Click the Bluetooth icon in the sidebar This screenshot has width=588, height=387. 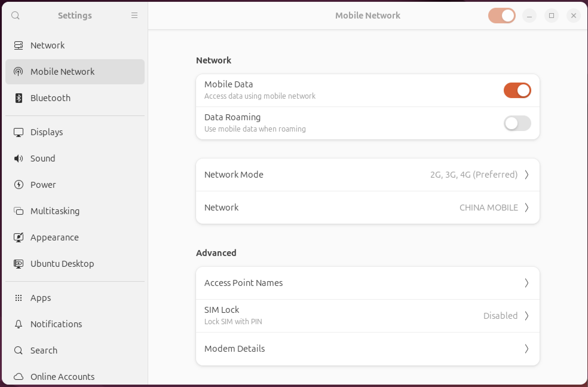point(19,98)
